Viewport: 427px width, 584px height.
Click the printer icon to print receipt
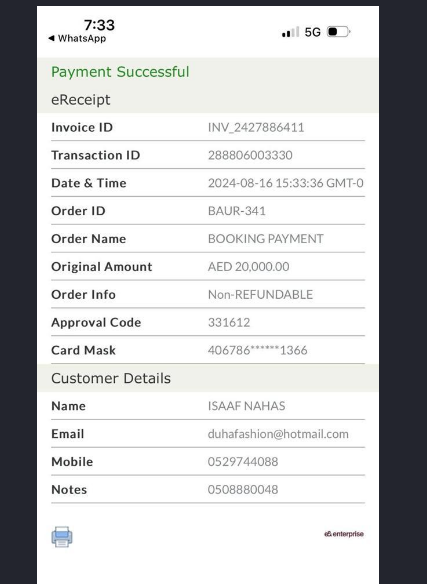tap(62, 537)
